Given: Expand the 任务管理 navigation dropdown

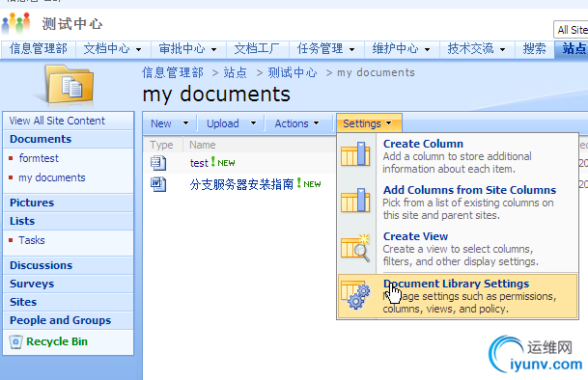Looking at the screenshot, I should pos(351,49).
